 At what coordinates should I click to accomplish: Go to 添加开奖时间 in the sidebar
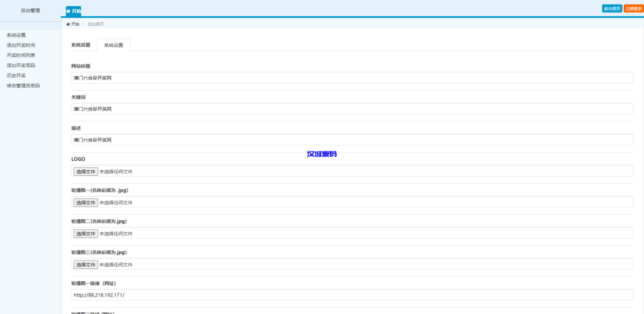point(21,45)
